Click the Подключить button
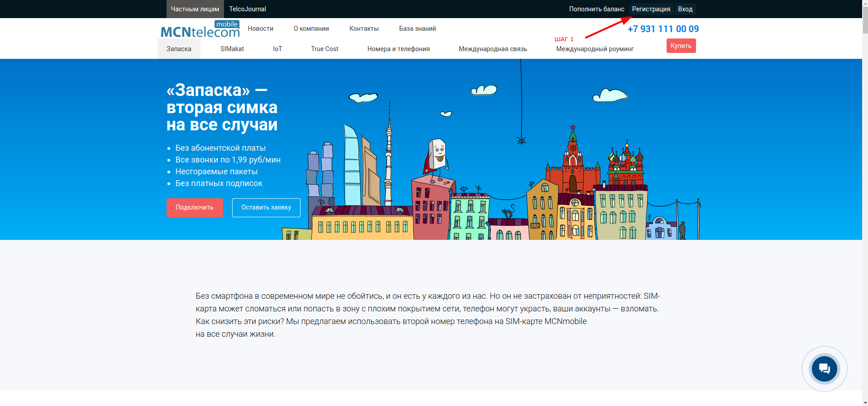Screen dimensions: 868x406 pyautogui.click(x=195, y=208)
